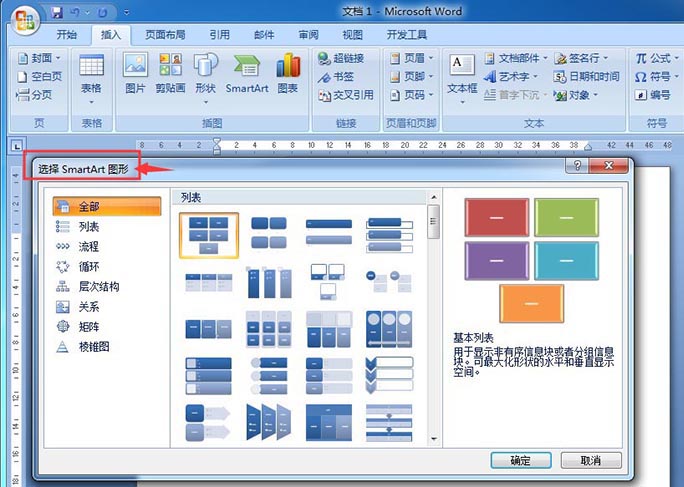Click the Redo icon in quick access toolbar

tap(102, 13)
